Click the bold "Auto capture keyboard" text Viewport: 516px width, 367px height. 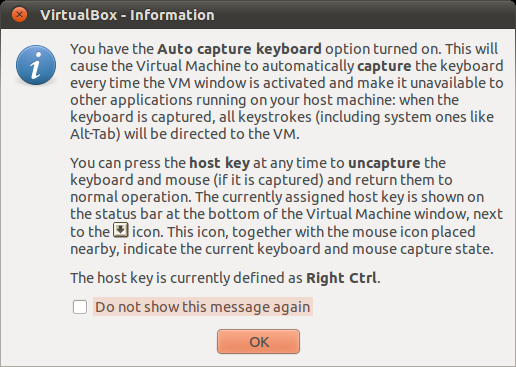click(x=239, y=49)
